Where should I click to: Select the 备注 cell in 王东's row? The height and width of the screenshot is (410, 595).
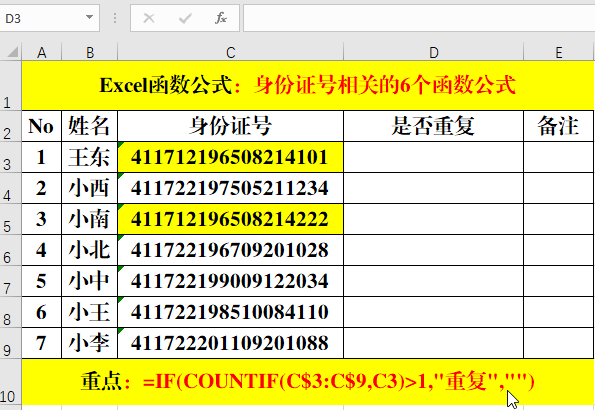[559, 158]
